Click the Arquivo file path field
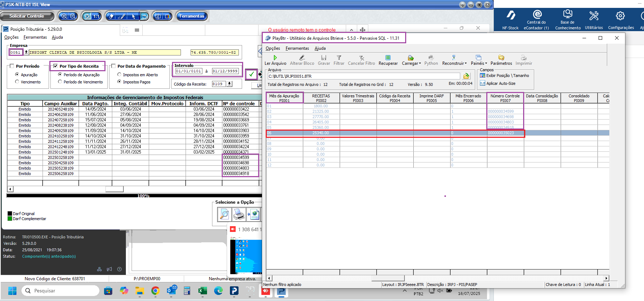Screen dimensions: 644x301 363,76
